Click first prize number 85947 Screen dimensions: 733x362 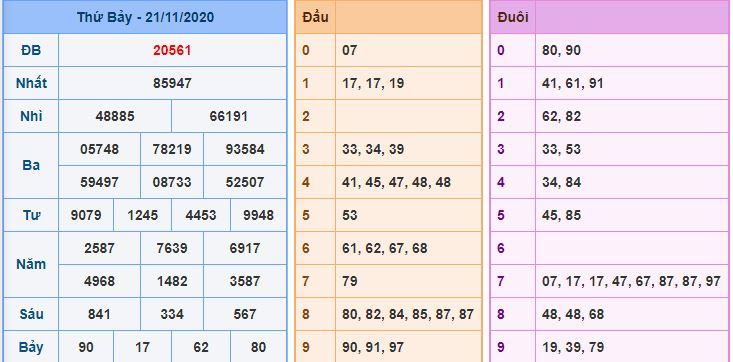pyautogui.click(x=172, y=83)
